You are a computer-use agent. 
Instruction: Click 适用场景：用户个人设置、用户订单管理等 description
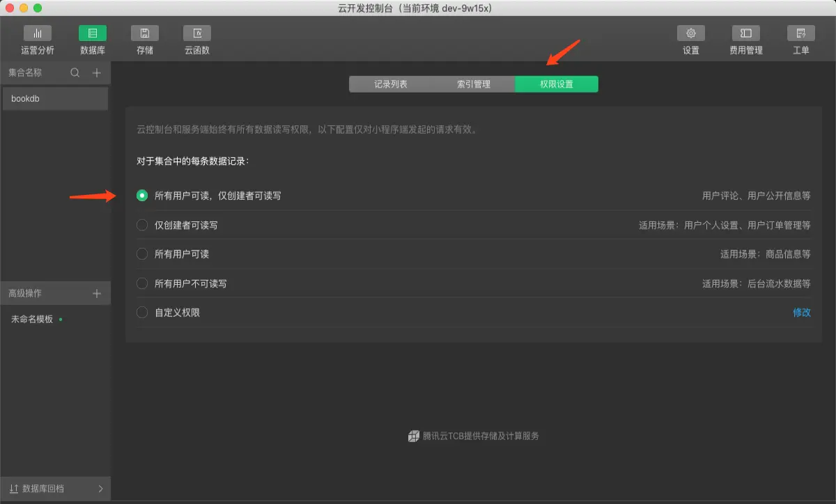click(x=725, y=225)
